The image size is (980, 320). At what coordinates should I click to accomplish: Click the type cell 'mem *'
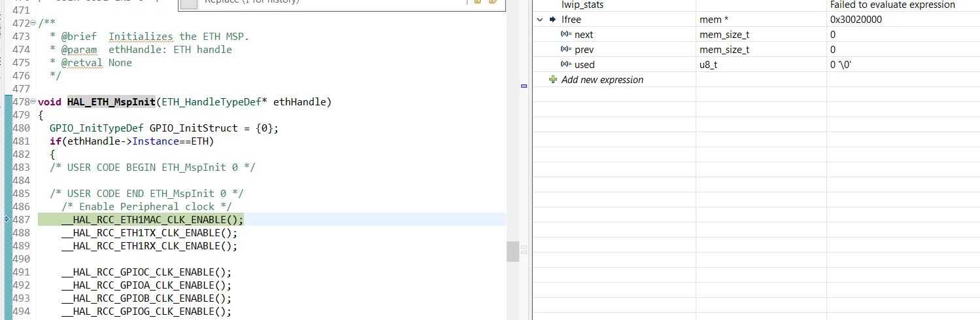(x=714, y=20)
